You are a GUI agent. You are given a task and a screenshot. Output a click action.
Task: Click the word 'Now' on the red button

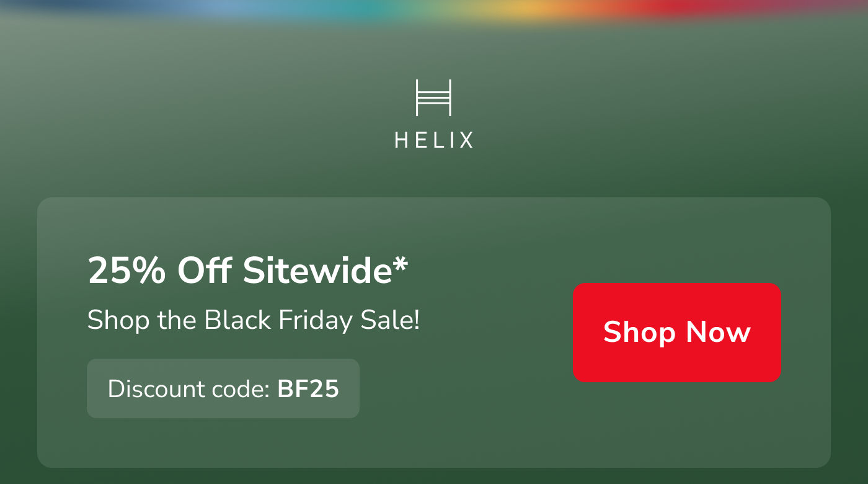tap(718, 333)
